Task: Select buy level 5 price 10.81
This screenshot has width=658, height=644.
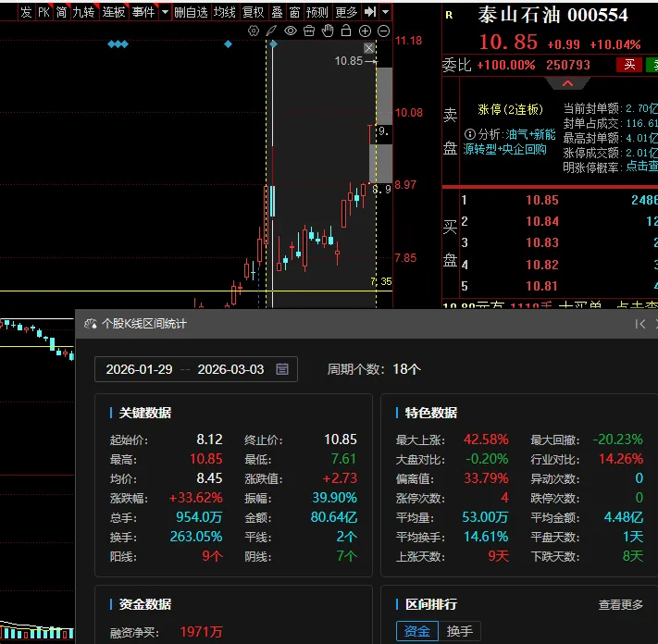Action: pos(542,286)
